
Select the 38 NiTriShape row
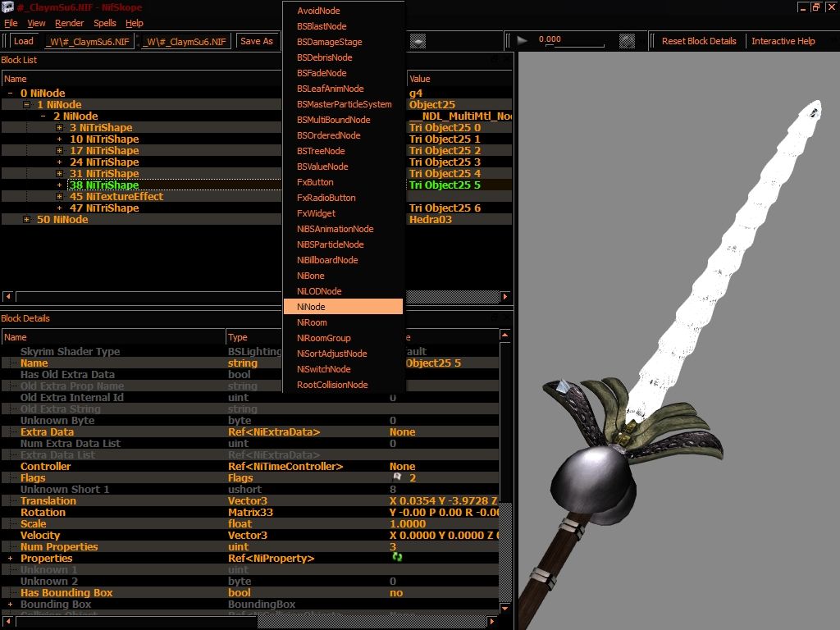(104, 185)
